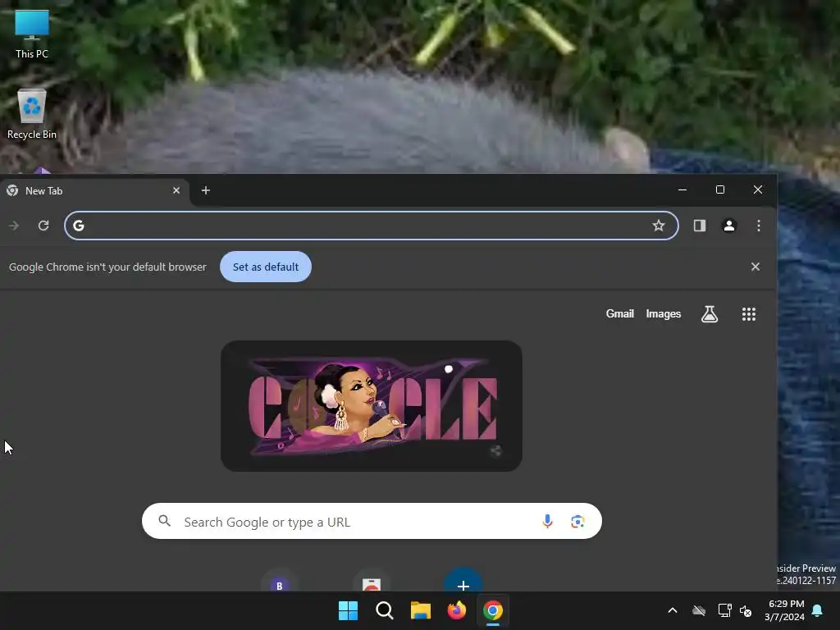Click the forward navigation arrow
Screen dimensions: 840x630
[x=14, y=226]
